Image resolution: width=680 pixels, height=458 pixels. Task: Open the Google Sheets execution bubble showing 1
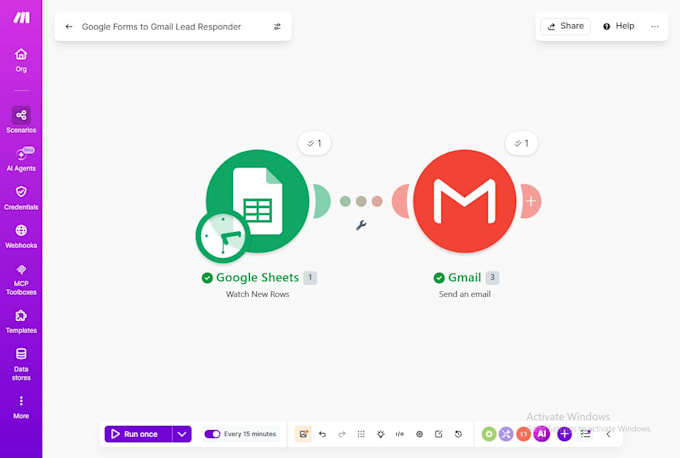[x=315, y=143]
